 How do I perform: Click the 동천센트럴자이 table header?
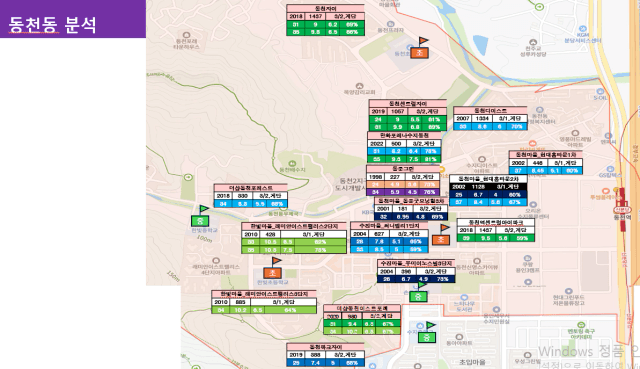click(x=408, y=104)
